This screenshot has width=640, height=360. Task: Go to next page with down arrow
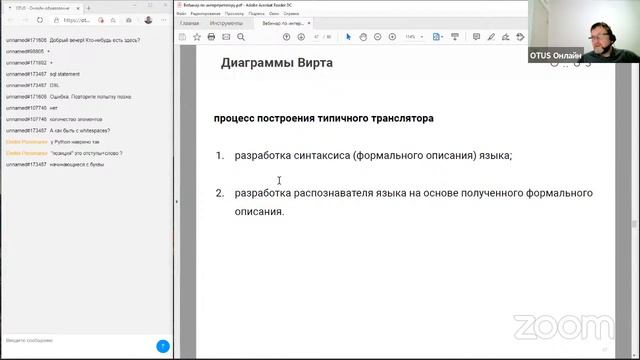tap(301, 37)
